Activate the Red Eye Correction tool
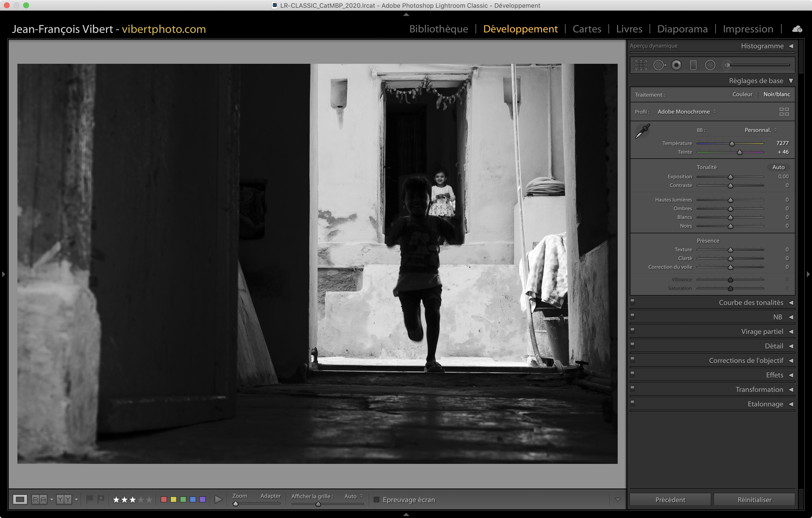Image resolution: width=812 pixels, height=518 pixels. tap(676, 65)
